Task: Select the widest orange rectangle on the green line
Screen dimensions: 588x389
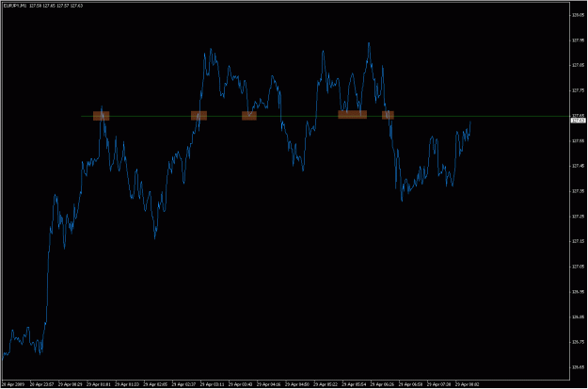Action: 352,115
